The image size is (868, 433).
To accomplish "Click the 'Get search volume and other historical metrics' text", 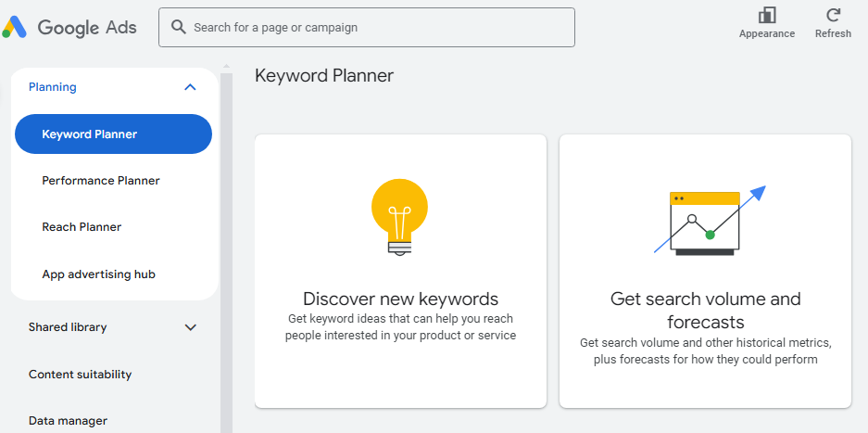I will coord(706,351).
